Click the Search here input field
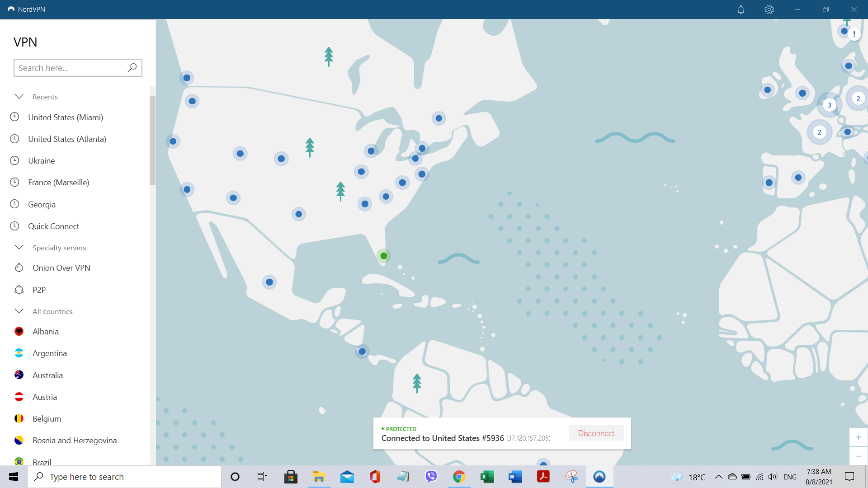868x488 pixels. click(70, 68)
